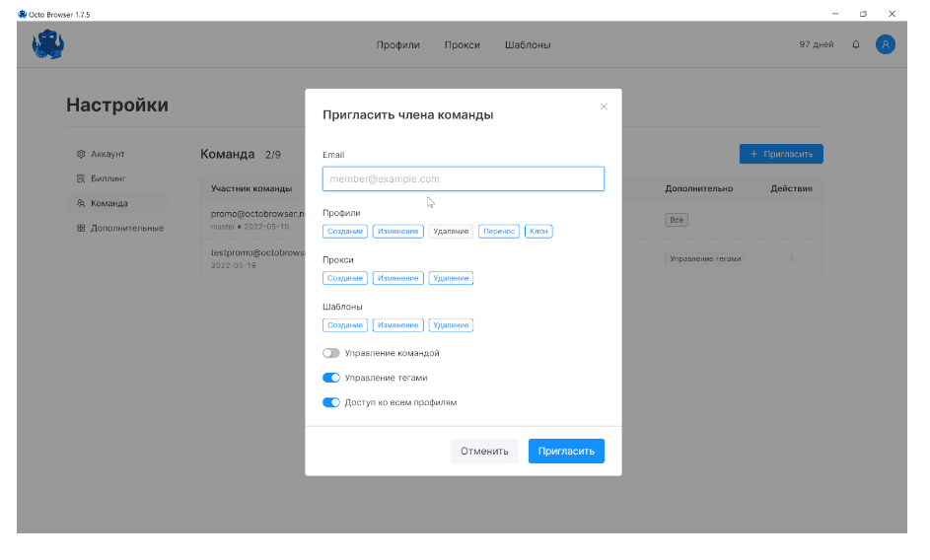
Task: Click the gear icon beside Аккаунт
Action: tap(81, 154)
